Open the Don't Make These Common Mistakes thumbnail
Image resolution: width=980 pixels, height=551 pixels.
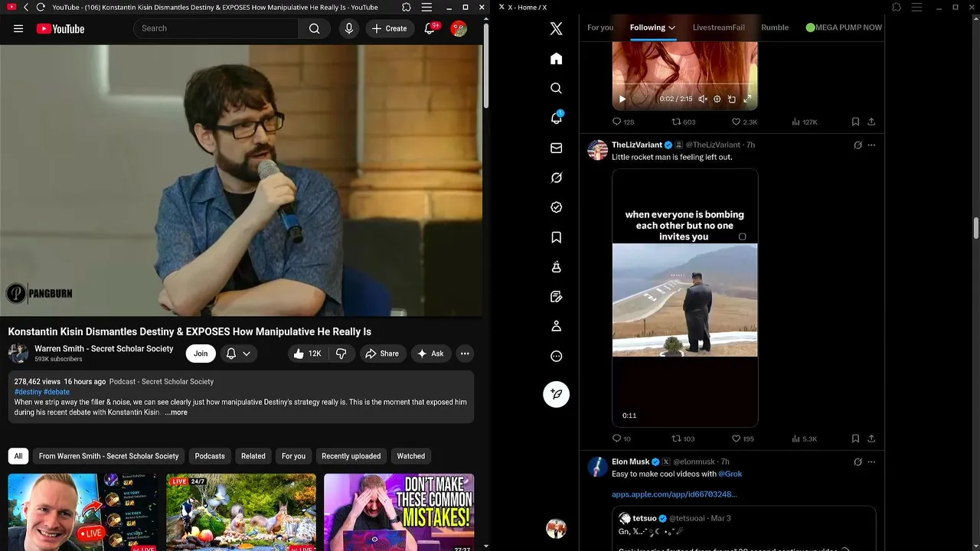[x=399, y=513]
